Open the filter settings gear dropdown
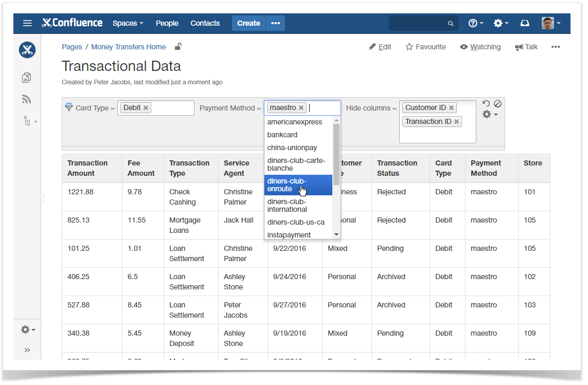588x385 pixels. pyautogui.click(x=489, y=114)
